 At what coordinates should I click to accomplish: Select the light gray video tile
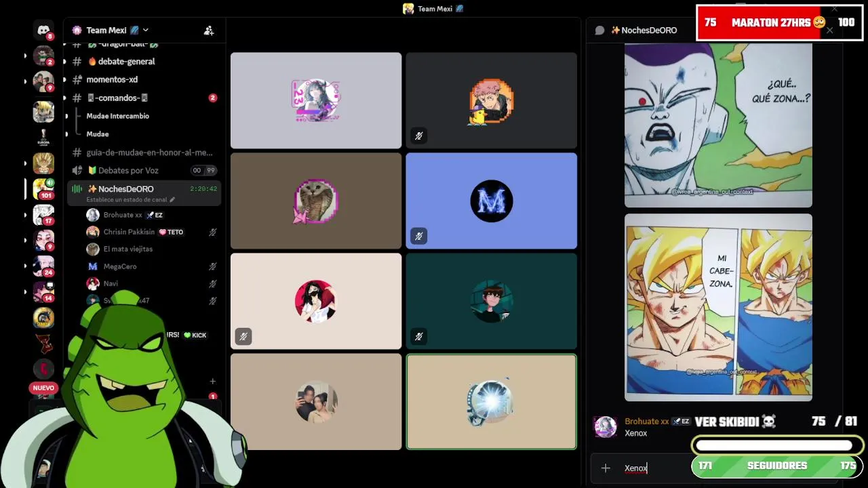click(316, 100)
